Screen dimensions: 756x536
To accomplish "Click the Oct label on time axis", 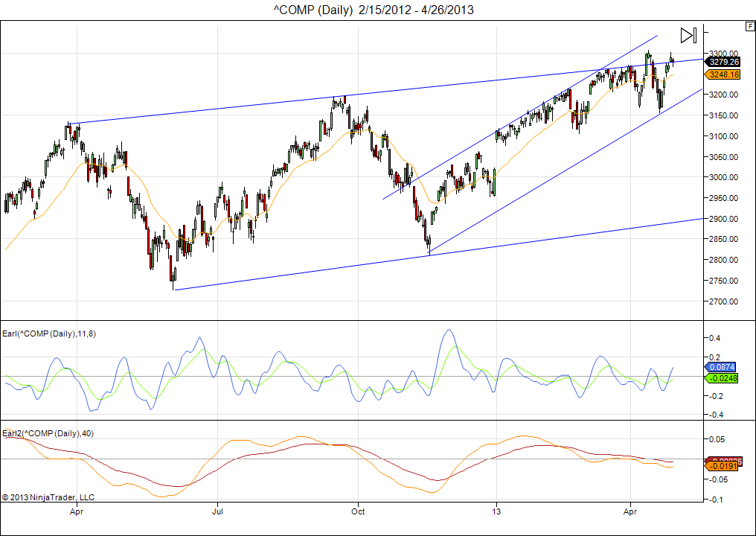I will coord(358,512).
